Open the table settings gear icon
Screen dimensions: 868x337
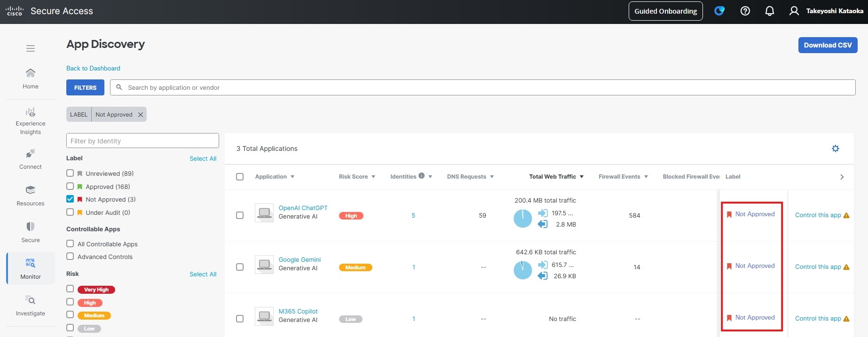coord(835,149)
